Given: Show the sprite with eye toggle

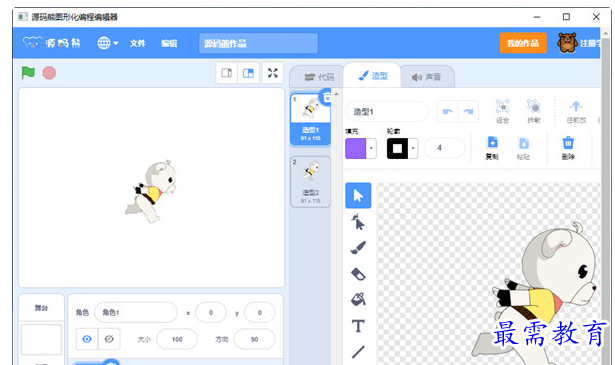Looking at the screenshot, I should tap(87, 339).
